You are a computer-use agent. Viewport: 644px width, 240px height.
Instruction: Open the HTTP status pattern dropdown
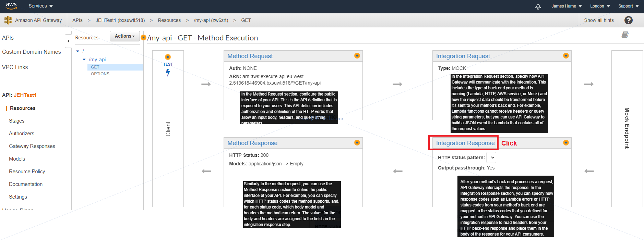click(491, 157)
